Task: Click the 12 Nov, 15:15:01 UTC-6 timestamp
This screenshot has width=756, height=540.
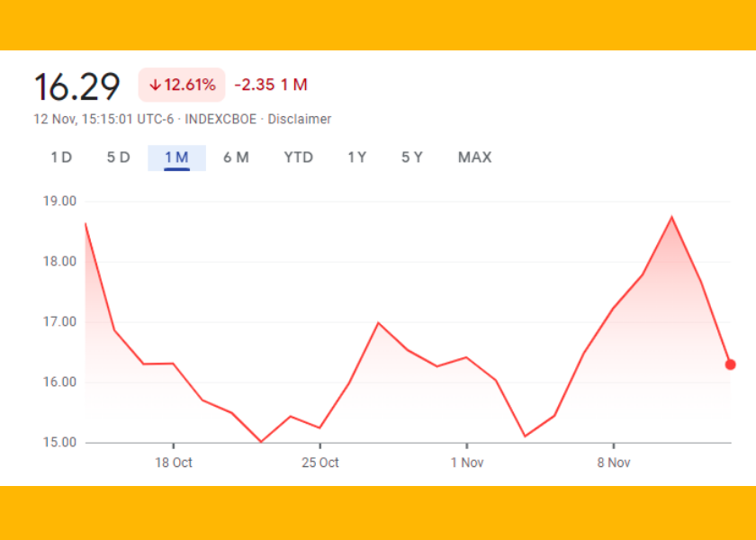Action: tap(103, 119)
